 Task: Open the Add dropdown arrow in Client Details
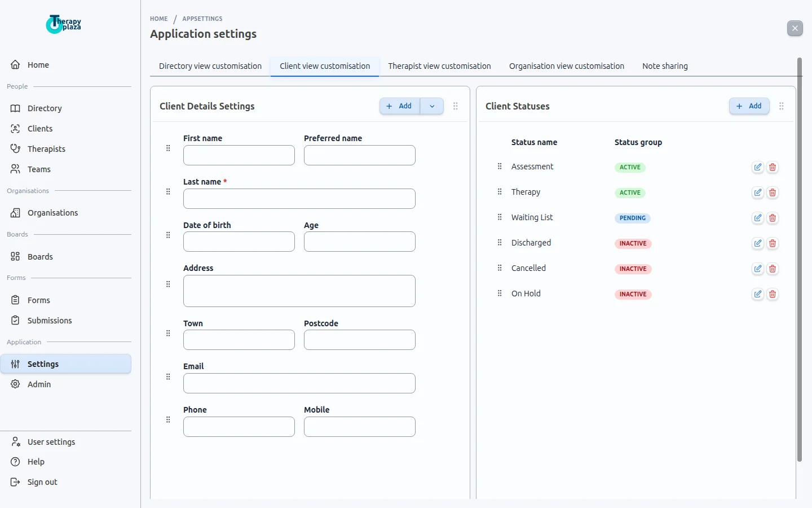pyautogui.click(x=432, y=106)
